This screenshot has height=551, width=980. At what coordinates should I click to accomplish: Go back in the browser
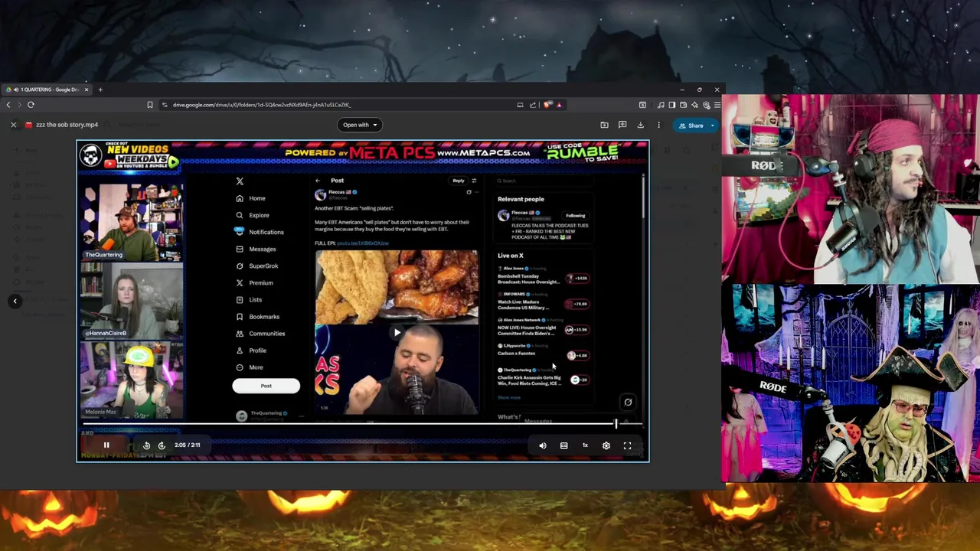pyautogui.click(x=9, y=105)
